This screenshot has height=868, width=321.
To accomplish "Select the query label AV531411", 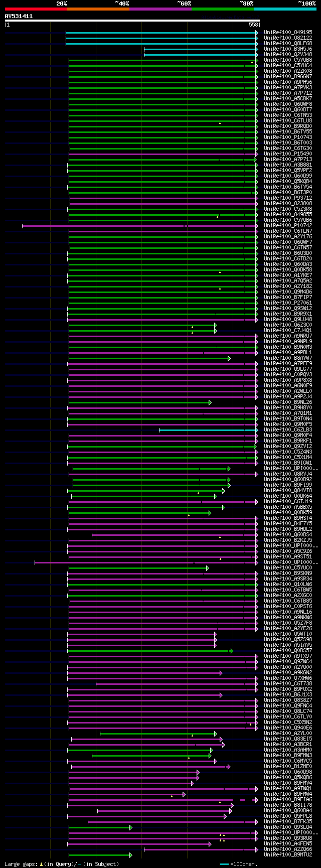I will 19,16.
